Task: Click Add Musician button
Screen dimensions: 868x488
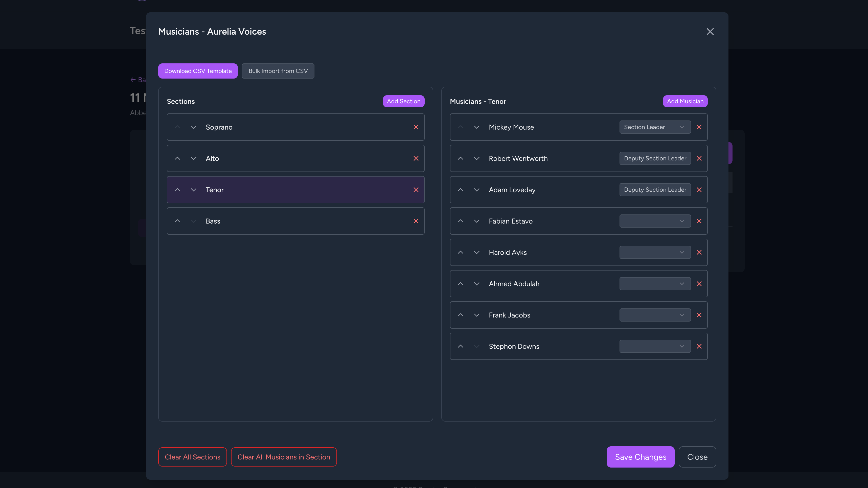Action: pyautogui.click(x=685, y=101)
